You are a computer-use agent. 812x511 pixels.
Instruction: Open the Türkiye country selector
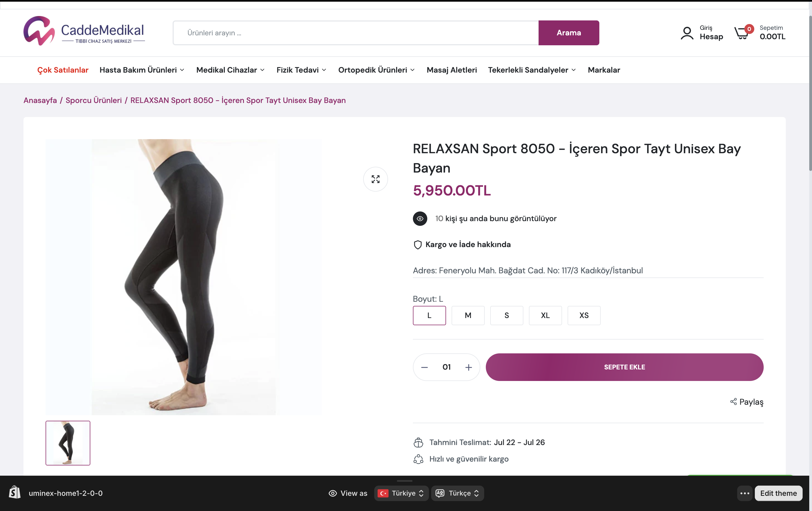point(401,493)
